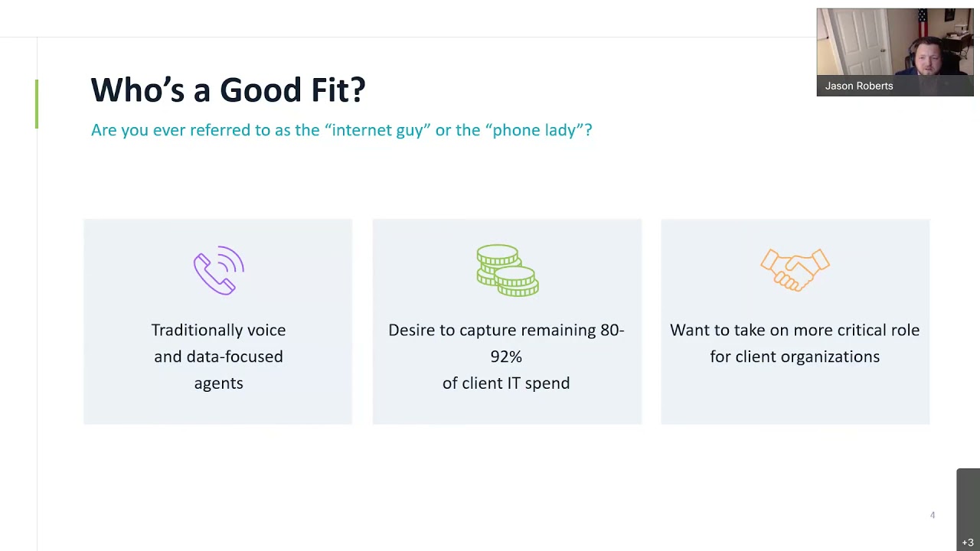Click the "phone lady" phrase in subtitle
This screenshot has width=980, height=551.
click(x=534, y=130)
